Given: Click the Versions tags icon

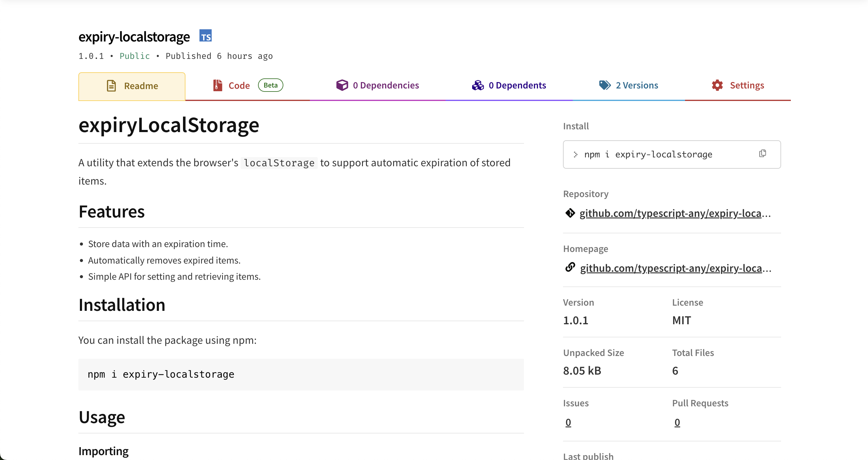Looking at the screenshot, I should tap(605, 85).
